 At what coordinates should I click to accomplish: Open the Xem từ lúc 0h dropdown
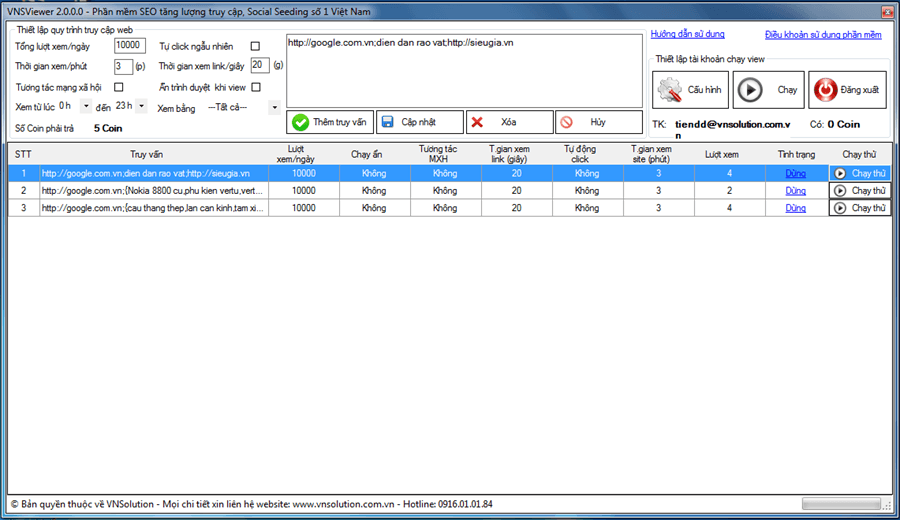tap(86, 106)
